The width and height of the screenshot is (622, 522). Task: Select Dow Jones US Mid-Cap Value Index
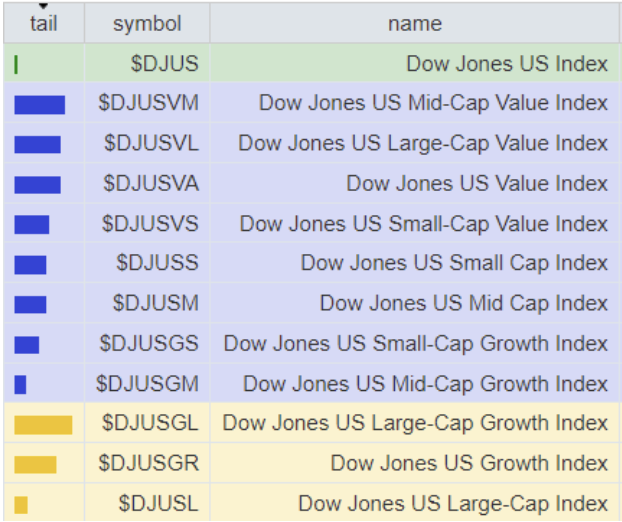433,103
